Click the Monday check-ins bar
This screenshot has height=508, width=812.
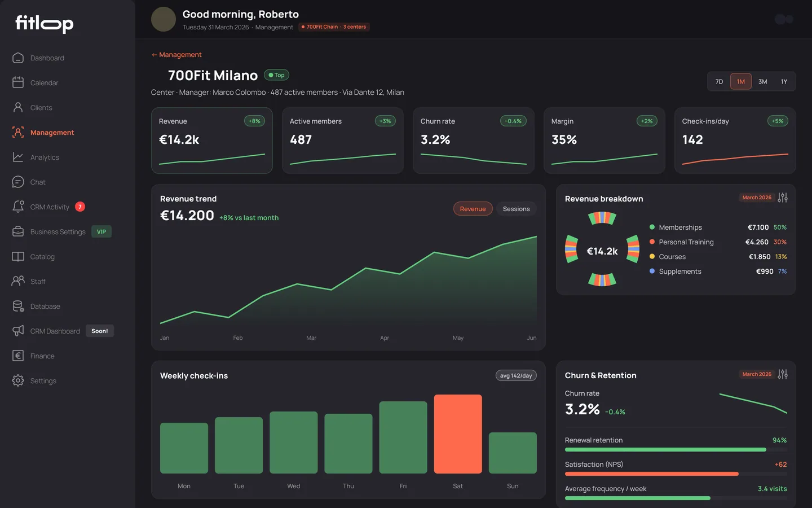(x=184, y=448)
